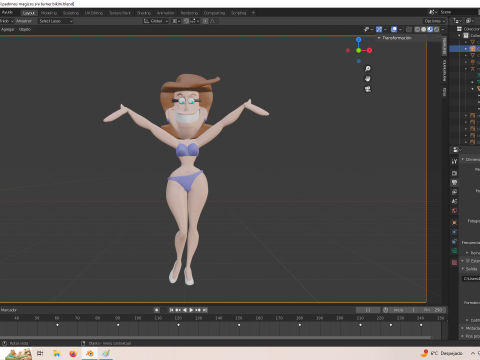Click the timeline play reverse button
Screen dimensions: 480x360
pyautogui.click(x=185, y=310)
